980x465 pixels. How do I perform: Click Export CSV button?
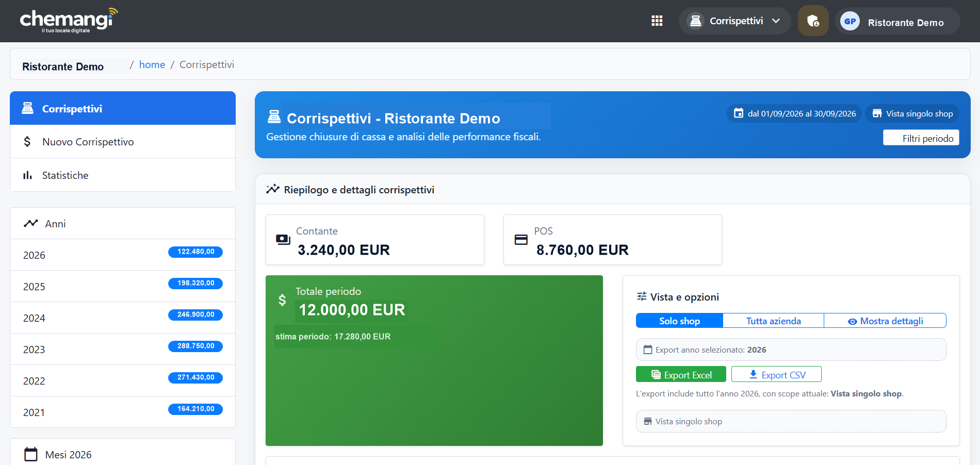coord(776,374)
